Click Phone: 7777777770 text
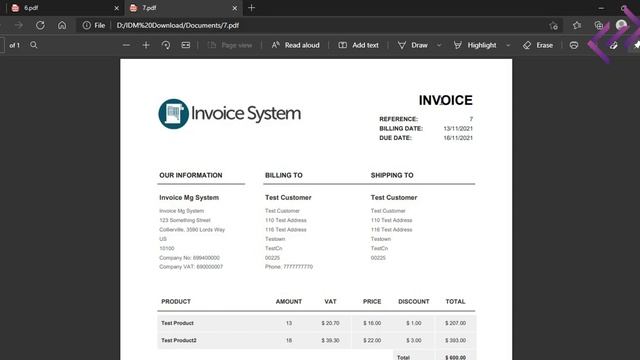 [289, 267]
